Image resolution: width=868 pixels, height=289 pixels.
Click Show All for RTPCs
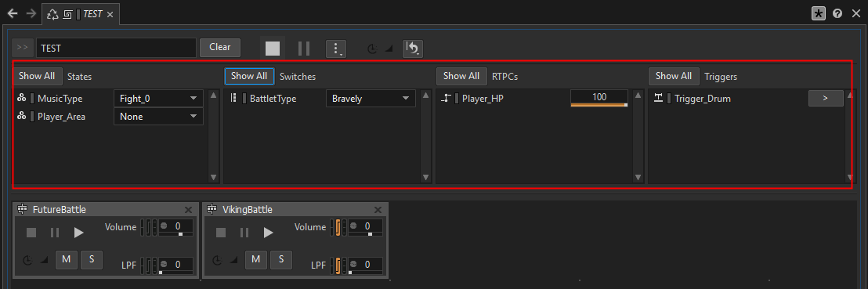coord(461,76)
